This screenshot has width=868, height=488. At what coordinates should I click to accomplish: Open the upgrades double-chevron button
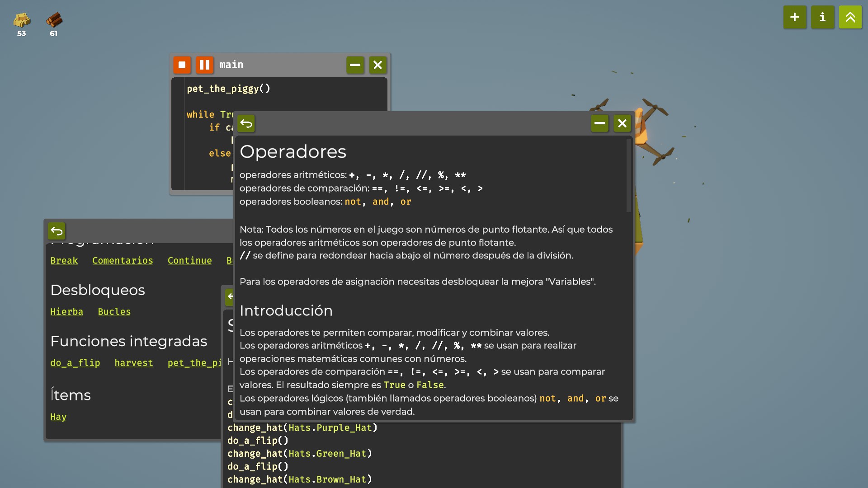pyautogui.click(x=850, y=17)
